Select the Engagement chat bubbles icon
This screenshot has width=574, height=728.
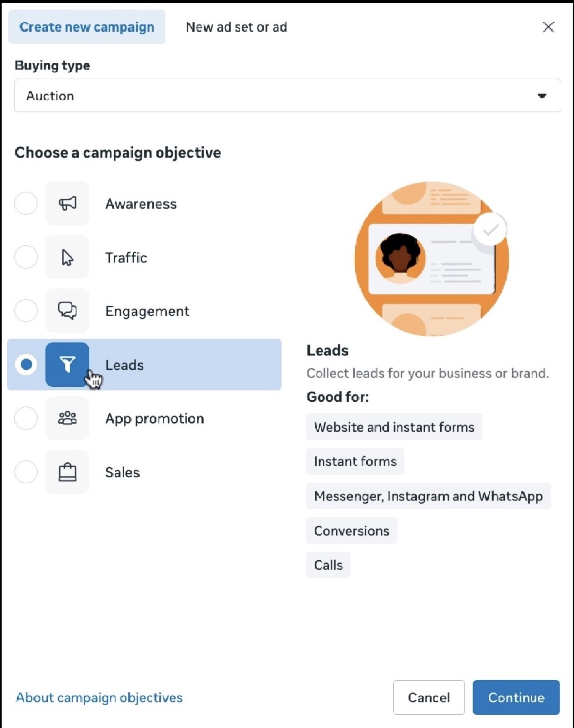(x=67, y=311)
